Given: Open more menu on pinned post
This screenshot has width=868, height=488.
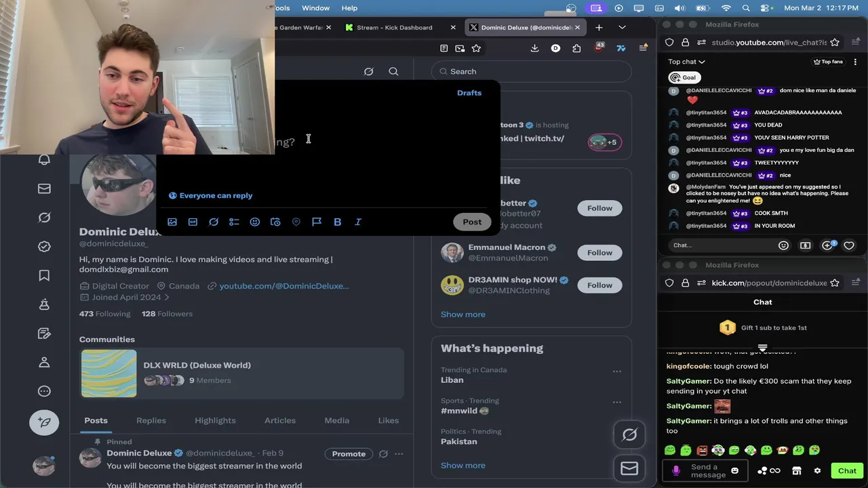Looking at the screenshot, I should [x=399, y=453].
